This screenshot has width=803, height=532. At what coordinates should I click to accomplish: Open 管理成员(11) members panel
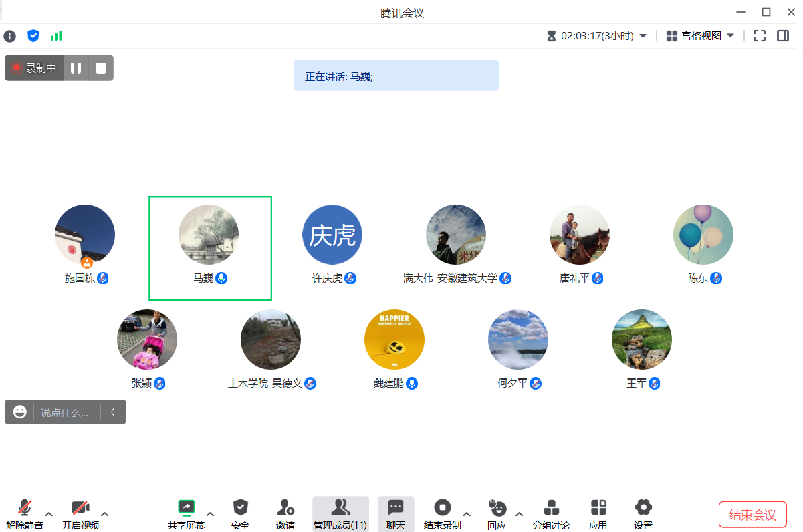(340, 514)
